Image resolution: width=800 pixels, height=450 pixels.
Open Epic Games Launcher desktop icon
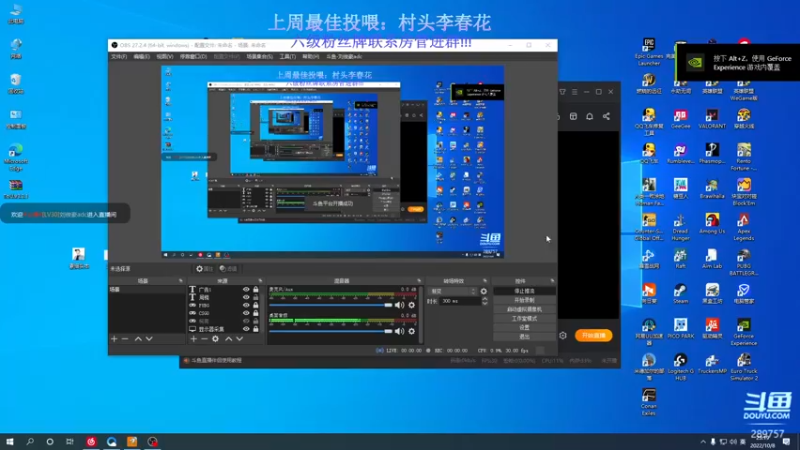[649, 52]
